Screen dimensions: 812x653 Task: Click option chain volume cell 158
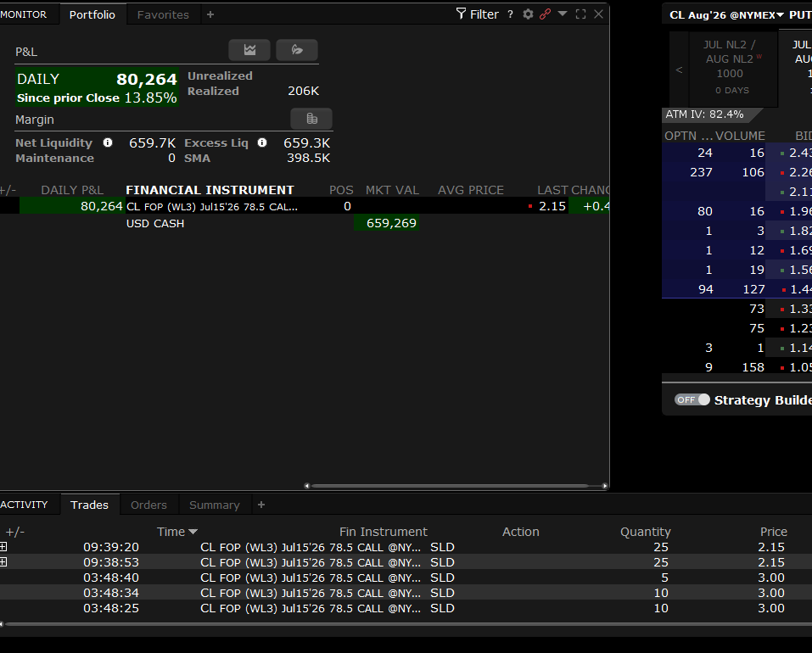tap(753, 367)
